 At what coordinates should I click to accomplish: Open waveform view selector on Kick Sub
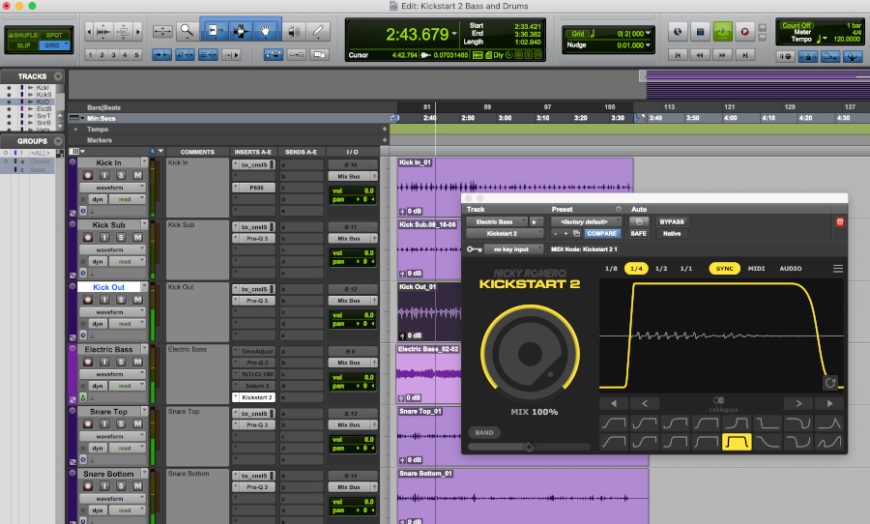pos(112,250)
